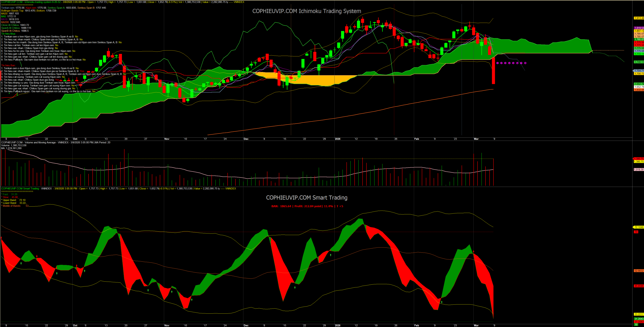
Task: Click the red BAN 1865.64 profit signal text
Action: pyautogui.click(x=307, y=206)
